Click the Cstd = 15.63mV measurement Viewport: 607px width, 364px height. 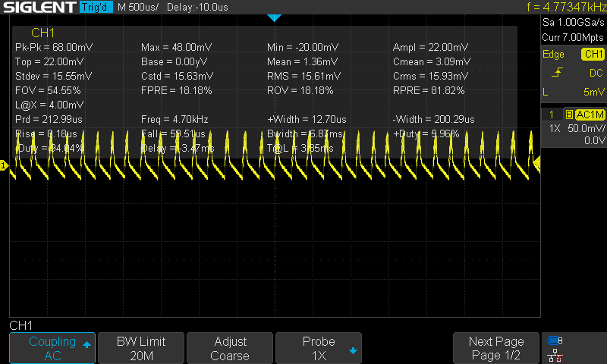(177, 76)
